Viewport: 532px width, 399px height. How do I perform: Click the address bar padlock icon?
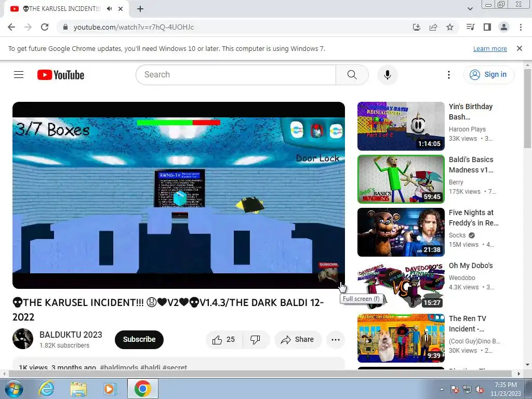[x=66, y=27]
